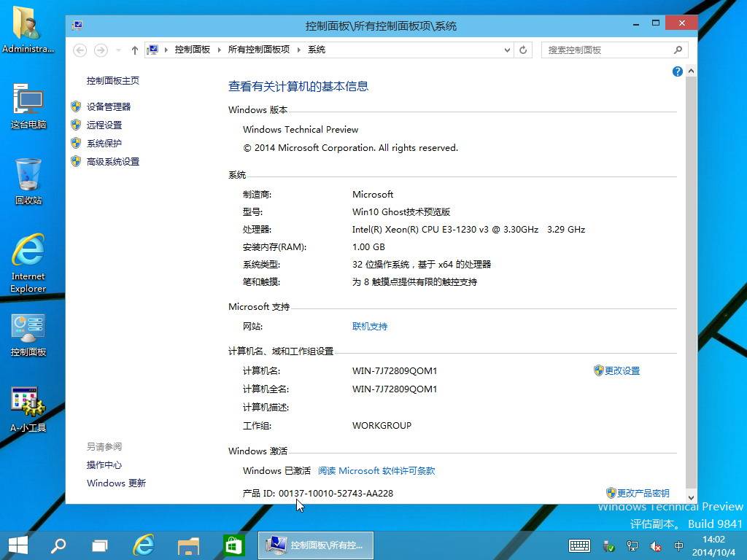This screenshot has width=747, height=560.
Task: Open the taskbar search magnifier
Action: coord(58,545)
